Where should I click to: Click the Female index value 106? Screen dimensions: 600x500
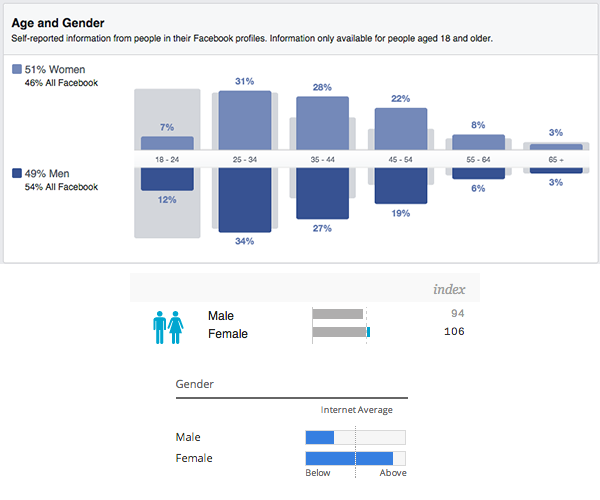coord(453,332)
